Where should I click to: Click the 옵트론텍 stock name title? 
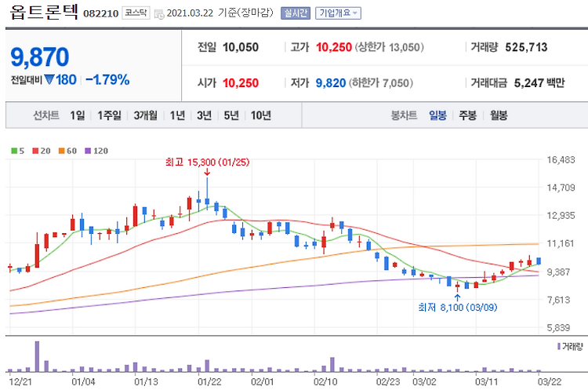pyautogui.click(x=43, y=12)
